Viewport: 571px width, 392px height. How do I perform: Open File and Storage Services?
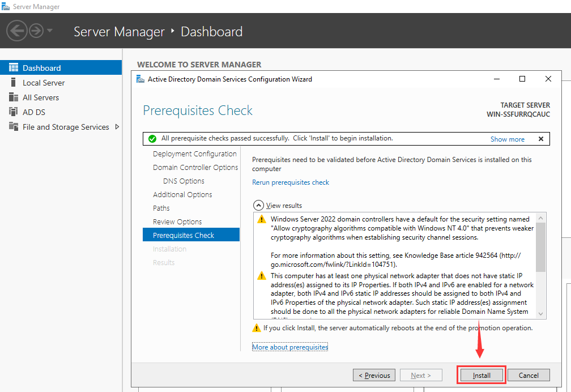[66, 127]
